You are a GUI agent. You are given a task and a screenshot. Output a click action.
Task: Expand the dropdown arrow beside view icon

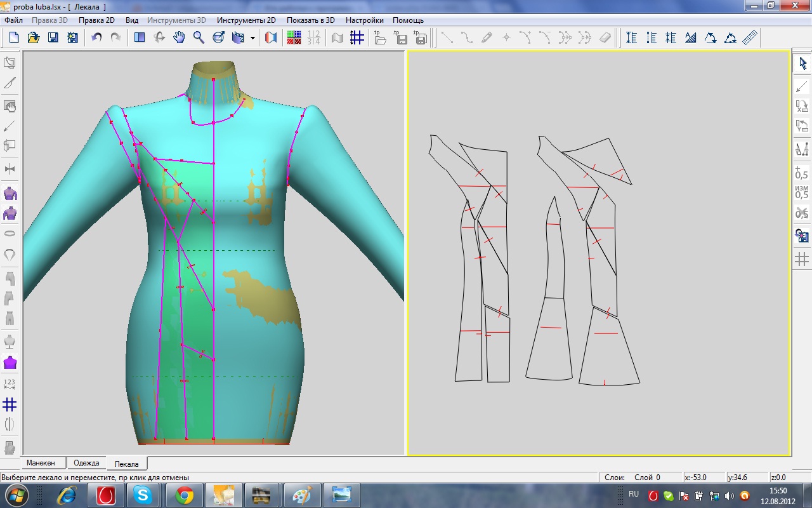click(252, 38)
